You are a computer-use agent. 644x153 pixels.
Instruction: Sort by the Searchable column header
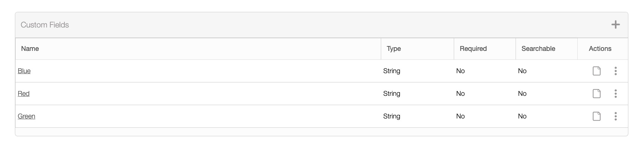pyautogui.click(x=538, y=49)
